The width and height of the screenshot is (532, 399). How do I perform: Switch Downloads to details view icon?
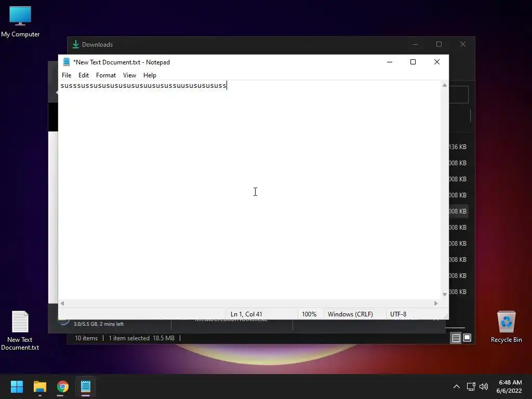pyautogui.click(x=456, y=338)
